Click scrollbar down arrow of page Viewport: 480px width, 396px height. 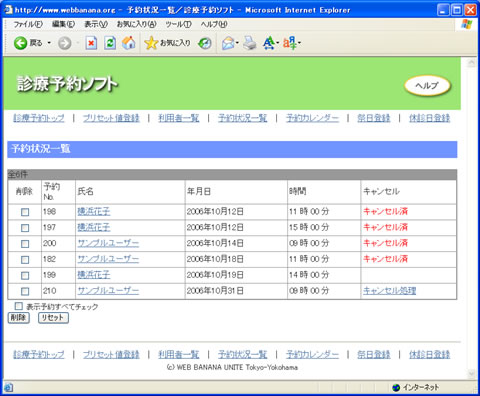tap(471, 374)
